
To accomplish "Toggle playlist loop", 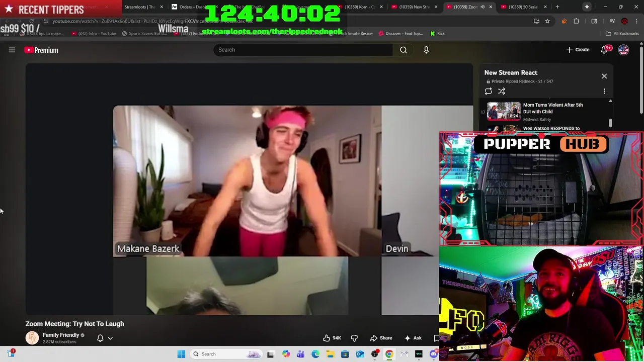I will [488, 91].
